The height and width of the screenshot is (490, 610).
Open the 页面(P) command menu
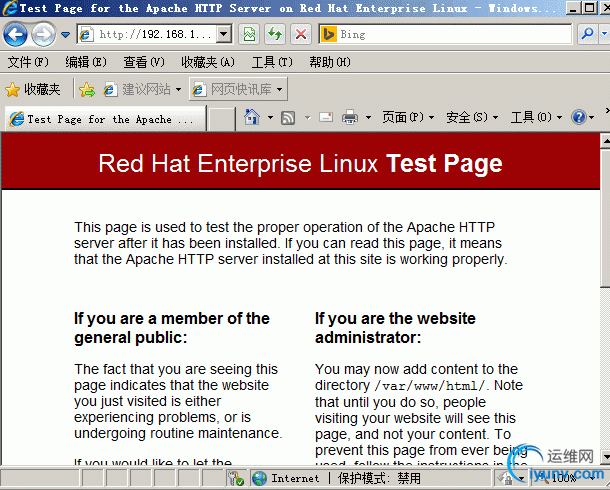[x=408, y=117]
